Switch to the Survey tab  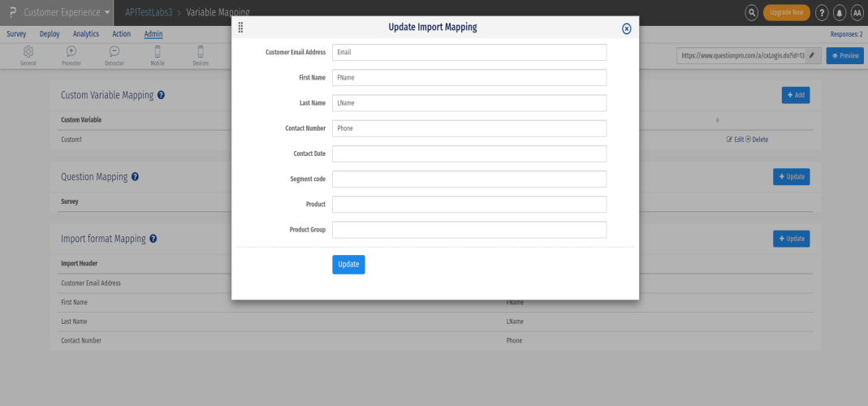[x=16, y=34]
